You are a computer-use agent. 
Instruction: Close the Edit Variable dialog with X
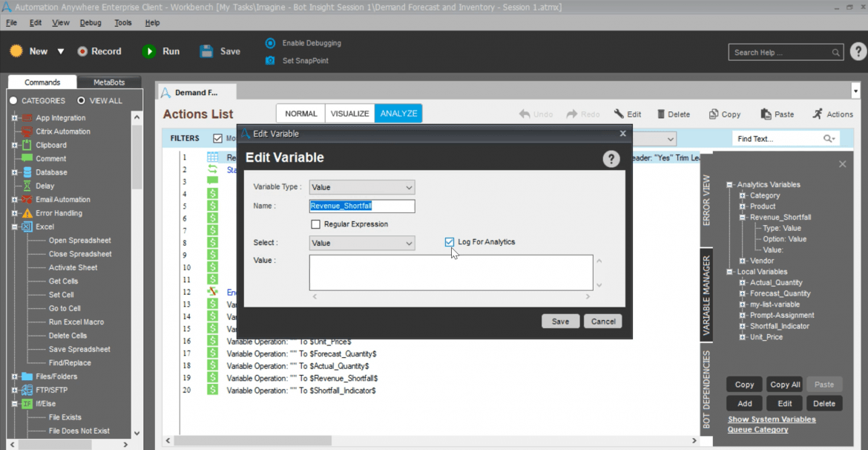tap(622, 133)
